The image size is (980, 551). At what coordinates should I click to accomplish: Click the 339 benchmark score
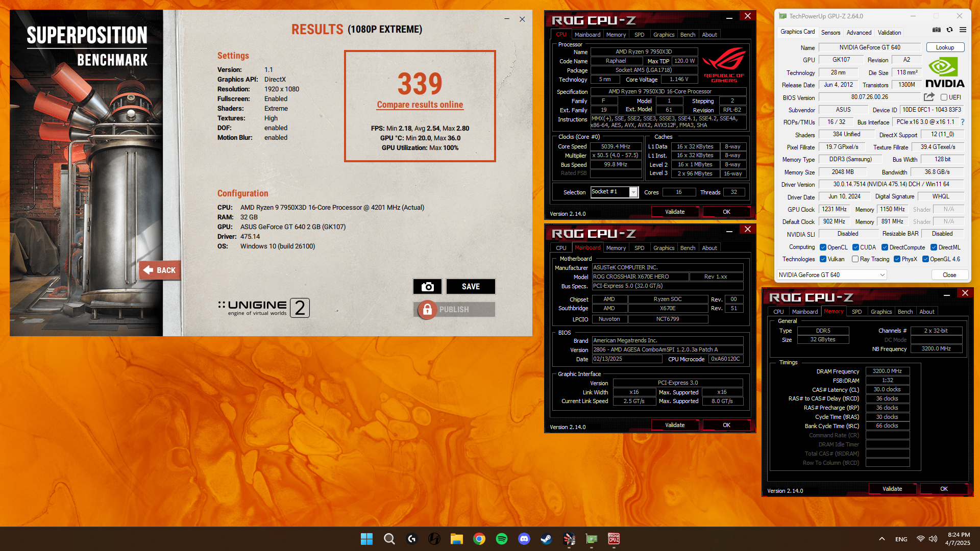point(420,84)
